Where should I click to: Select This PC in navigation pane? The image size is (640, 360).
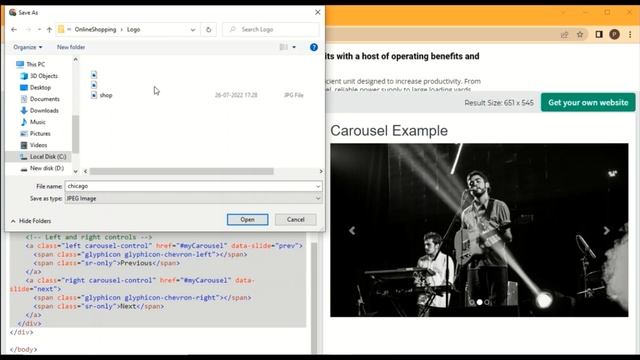[31, 64]
